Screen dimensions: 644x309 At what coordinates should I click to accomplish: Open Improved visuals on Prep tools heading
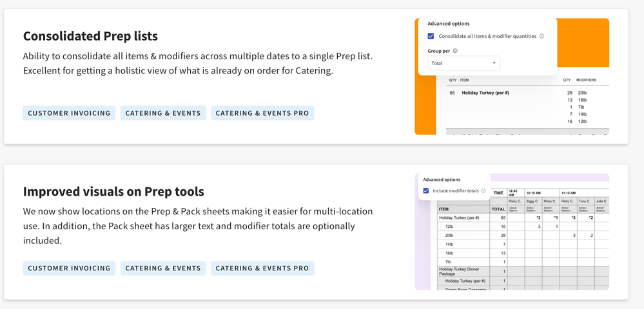(113, 191)
